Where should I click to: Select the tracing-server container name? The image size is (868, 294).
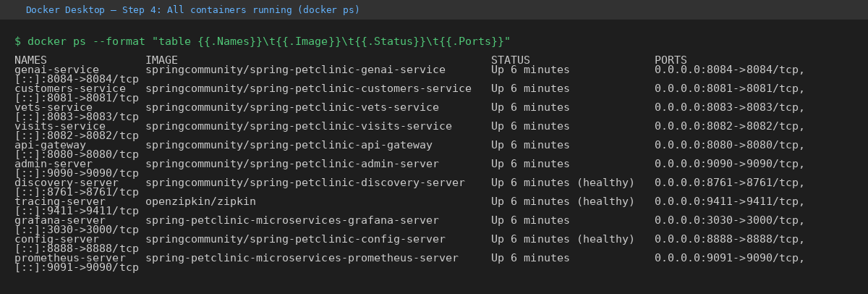tap(60, 201)
